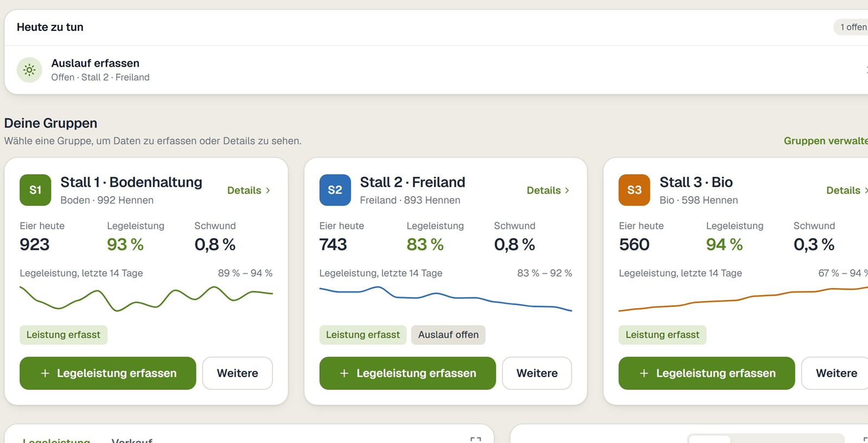Click the expand icon in the Legeleistung chart panel
This screenshot has height=443, width=868.
(476, 440)
